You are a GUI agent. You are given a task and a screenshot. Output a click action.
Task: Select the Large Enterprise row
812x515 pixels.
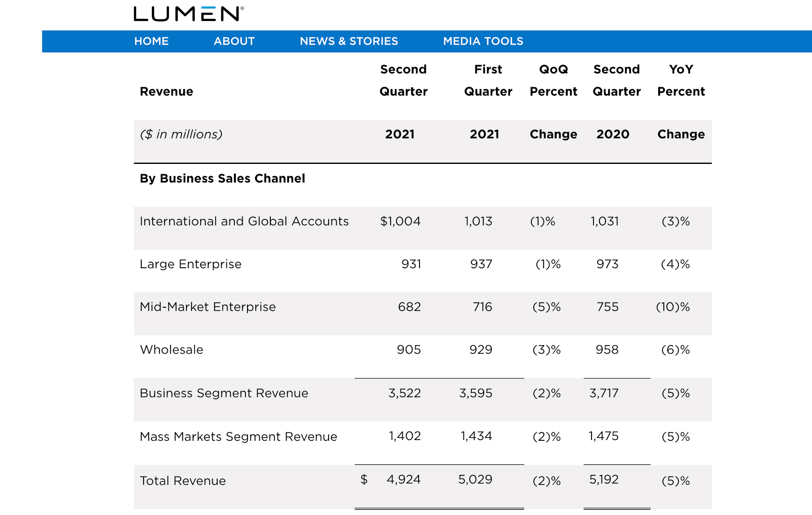[x=190, y=264]
